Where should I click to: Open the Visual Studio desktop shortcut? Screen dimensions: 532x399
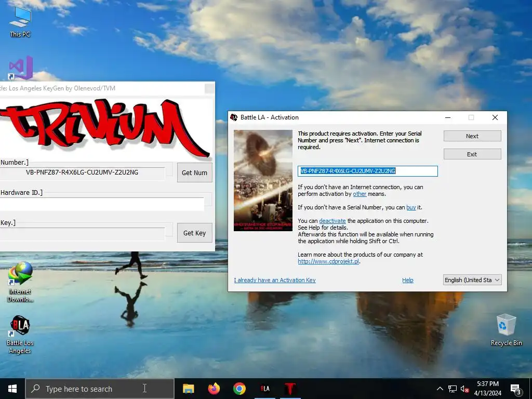click(x=21, y=68)
